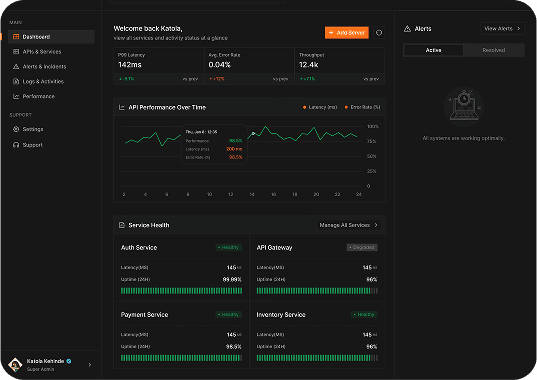Click the Alerts warning triangle icon

(x=407, y=29)
